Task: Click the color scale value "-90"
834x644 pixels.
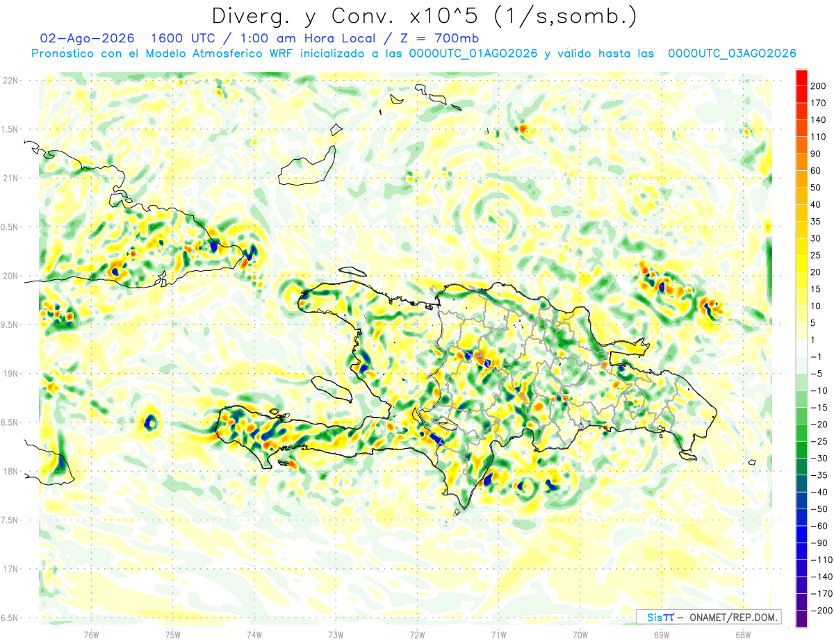Action: pyautogui.click(x=819, y=543)
